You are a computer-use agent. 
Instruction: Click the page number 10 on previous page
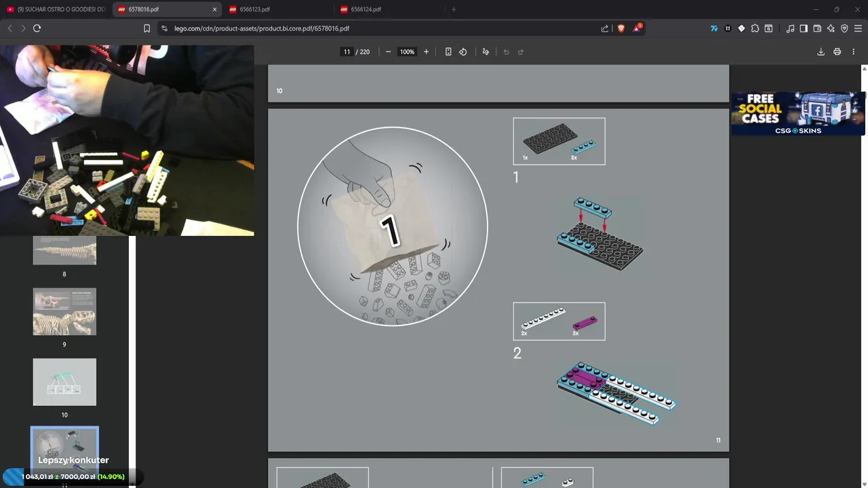(x=279, y=91)
